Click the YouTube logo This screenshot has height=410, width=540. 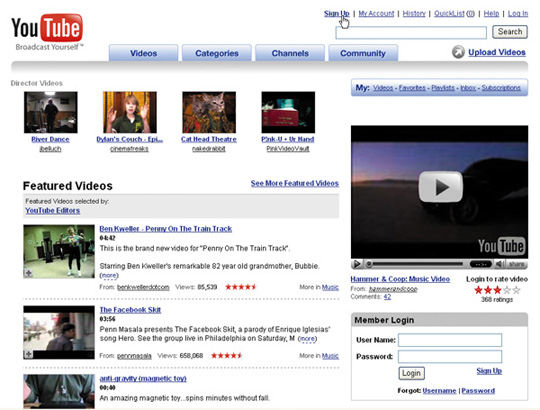click(x=47, y=32)
